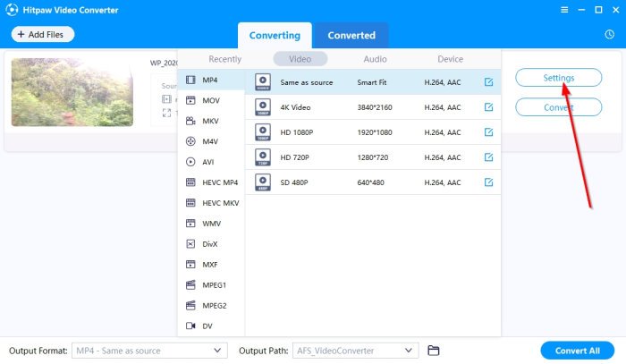
Task: Click the HD 1080P preset icon
Action: (263, 132)
